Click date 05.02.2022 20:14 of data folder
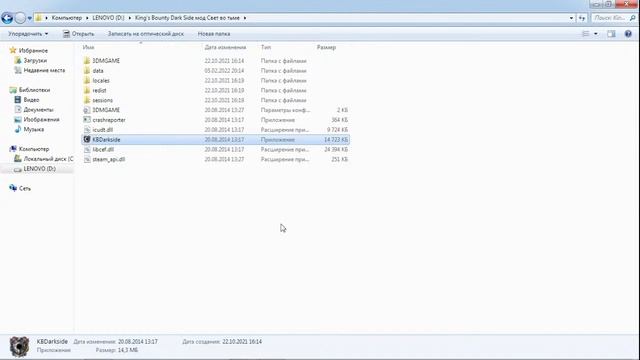 tap(224, 71)
